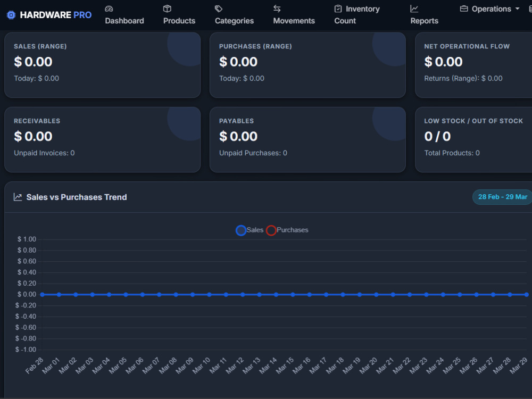Viewport: 532px width, 399px height.
Task: Click the Low Stock / Out of Stock heading
Action: 473,121
